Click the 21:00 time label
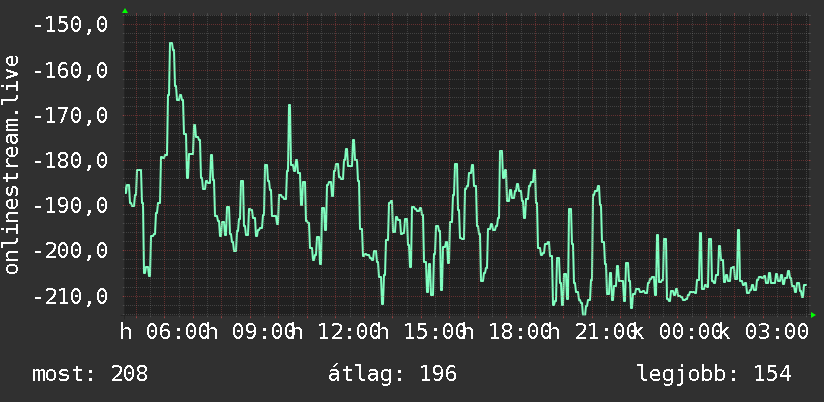 606,332
